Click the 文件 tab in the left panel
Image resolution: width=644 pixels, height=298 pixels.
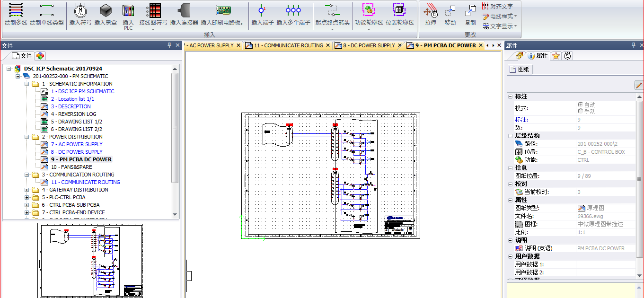22,56
